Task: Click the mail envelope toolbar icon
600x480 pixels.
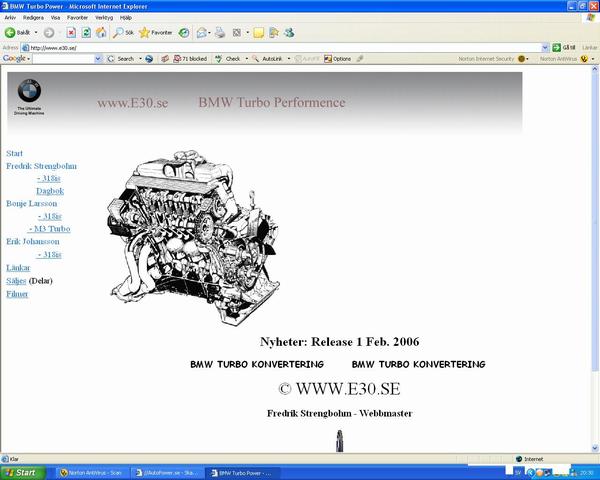Action: (x=201, y=32)
